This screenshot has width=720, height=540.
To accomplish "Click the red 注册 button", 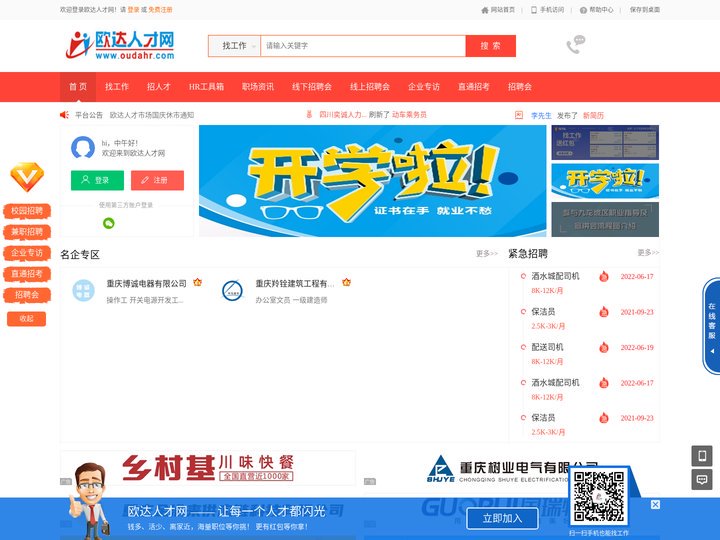I will click(158, 180).
